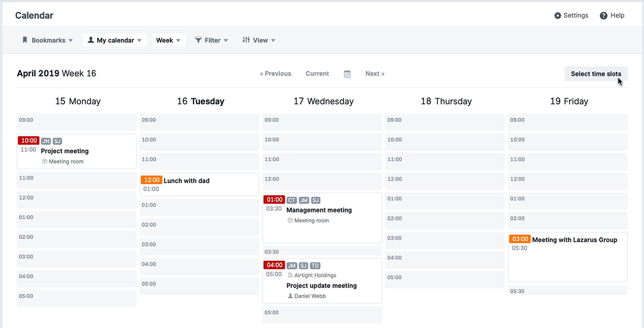This screenshot has width=644, height=328.
Task: Click the JN attendee badge on Project meeting
Action: pyautogui.click(x=46, y=141)
